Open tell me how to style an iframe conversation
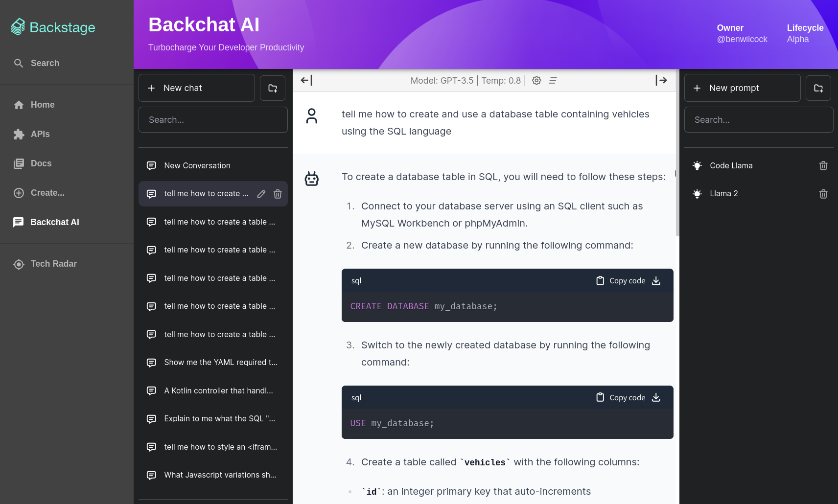The width and height of the screenshot is (838, 504). 213,447
